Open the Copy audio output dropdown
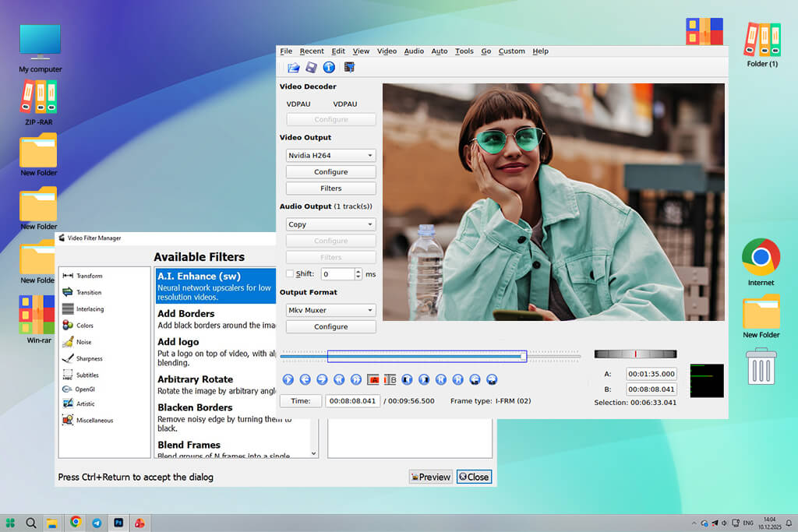This screenshot has width=798, height=532. coord(330,224)
